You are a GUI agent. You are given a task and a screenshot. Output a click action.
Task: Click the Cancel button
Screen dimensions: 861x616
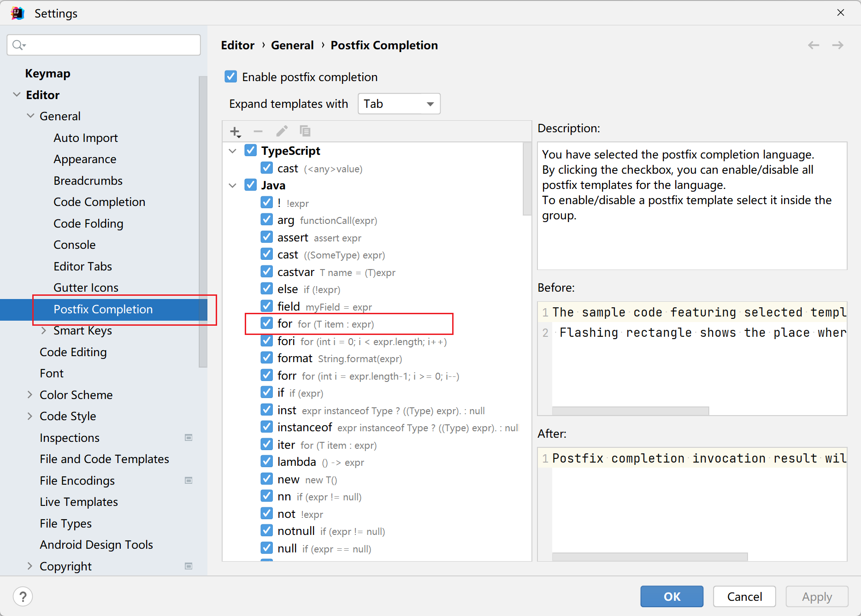tap(744, 597)
